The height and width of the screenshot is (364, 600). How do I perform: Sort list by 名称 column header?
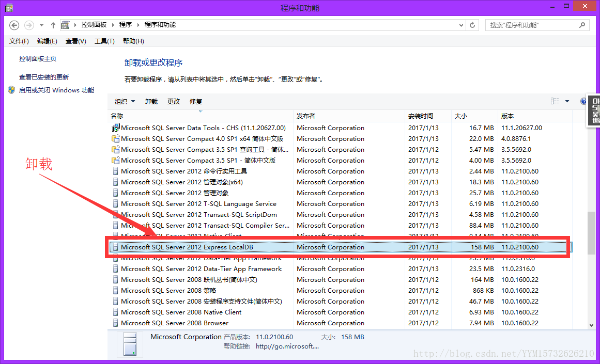[201, 116]
